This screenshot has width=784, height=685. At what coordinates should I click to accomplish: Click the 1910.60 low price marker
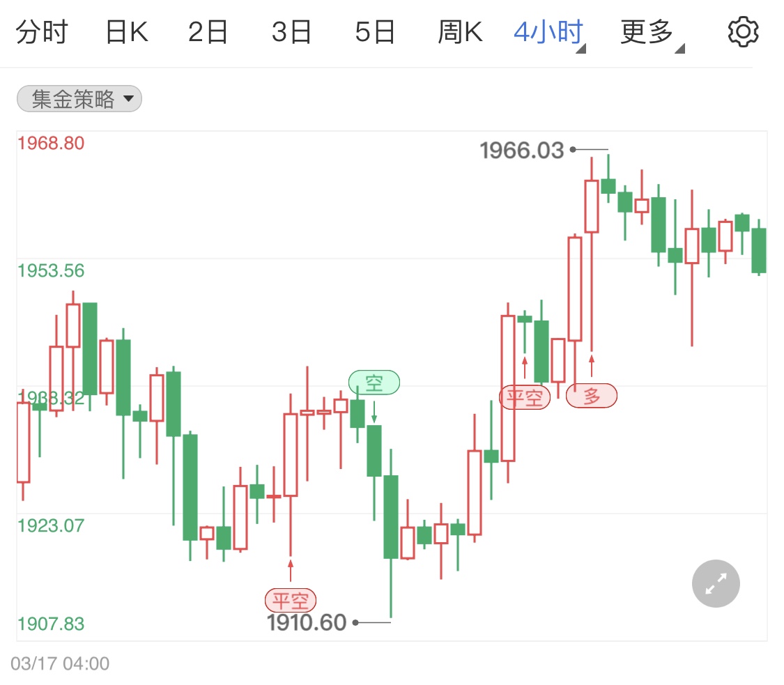point(307,622)
